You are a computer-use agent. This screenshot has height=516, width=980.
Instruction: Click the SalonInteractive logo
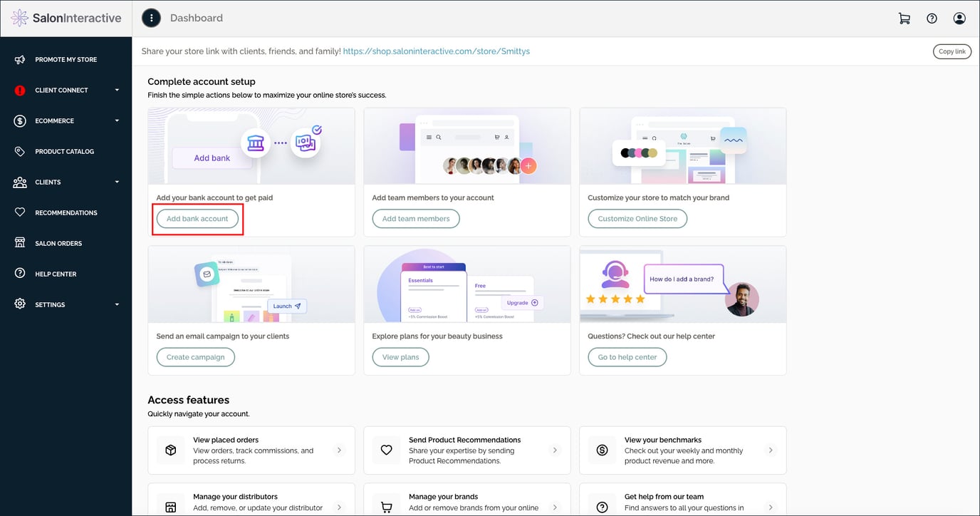click(x=66, y=19)
